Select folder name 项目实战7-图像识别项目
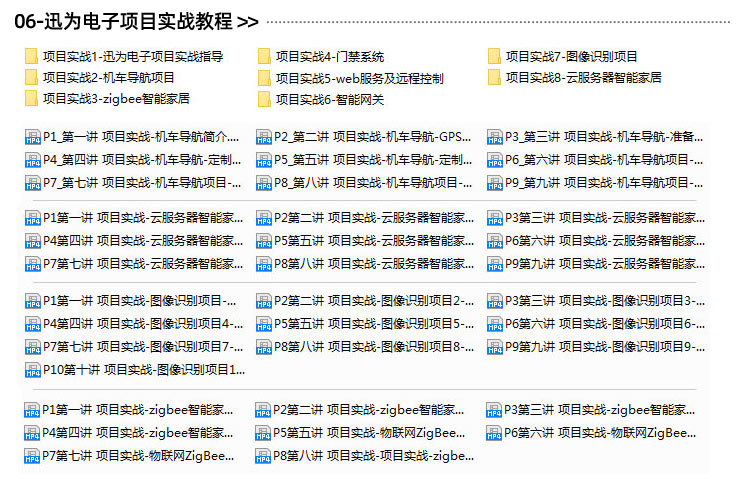This screenshot has width=750, height=479. pos(572,56)
